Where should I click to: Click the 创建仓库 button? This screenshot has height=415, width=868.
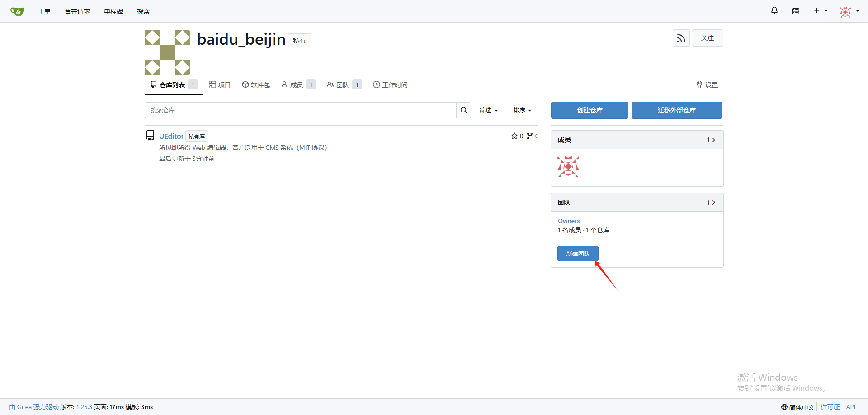coord(590,110)
